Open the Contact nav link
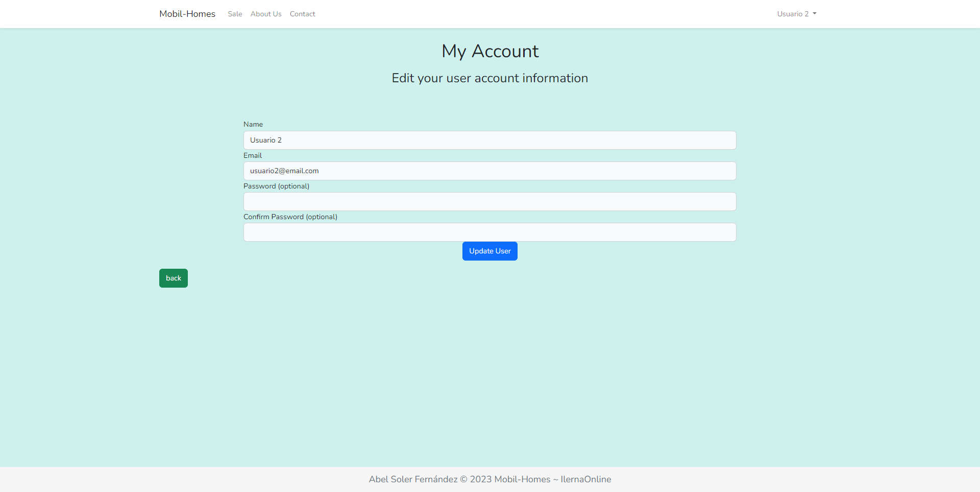The image size is (980, 492). coord(302,14)
